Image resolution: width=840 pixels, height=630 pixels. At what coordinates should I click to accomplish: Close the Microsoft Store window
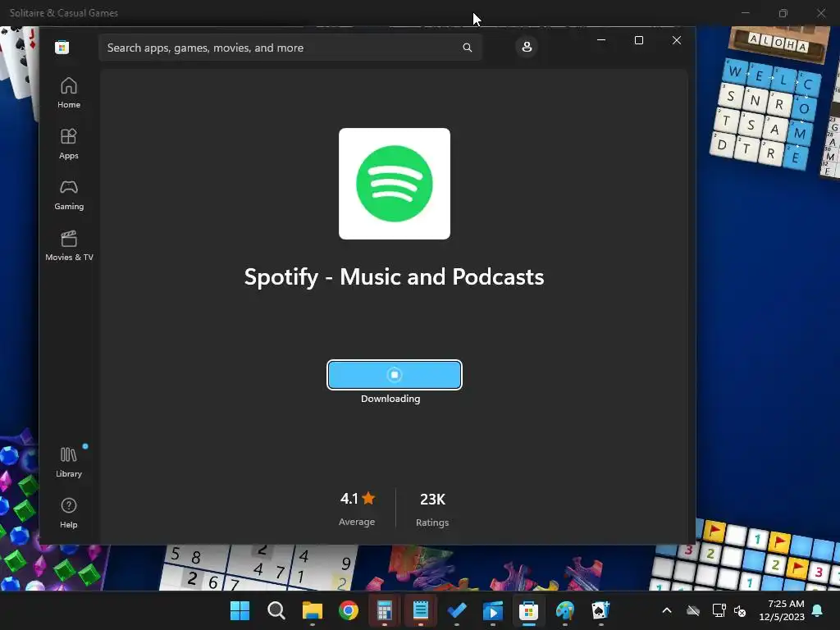(x=677, y=40)
